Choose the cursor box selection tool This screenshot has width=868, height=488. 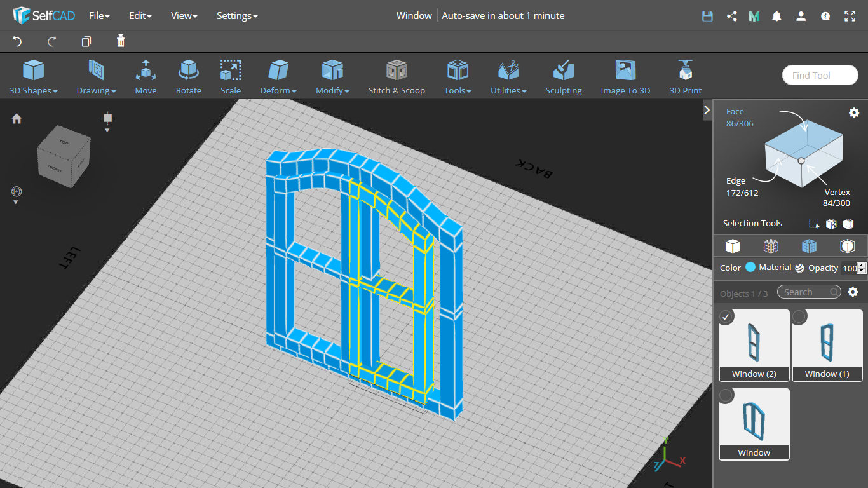(x=814, y=224)
